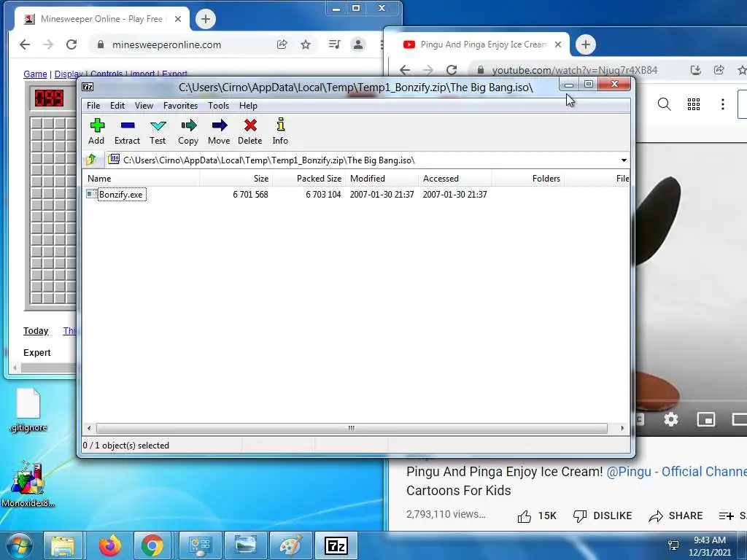The width and height of the screenshot is (747, 560).
Task: Go back in the YouTube browser window
Action: pos(405,71)
